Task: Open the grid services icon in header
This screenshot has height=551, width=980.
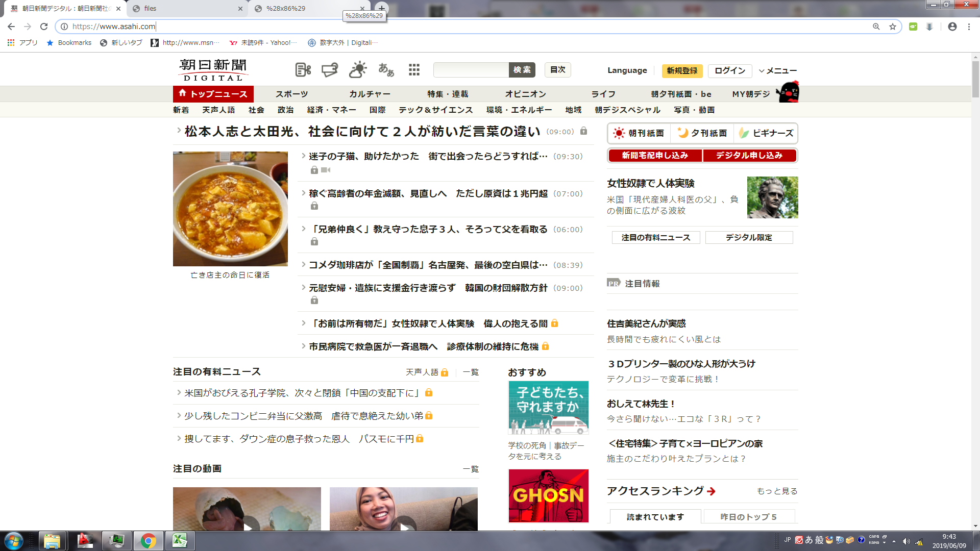Action: 414,70
